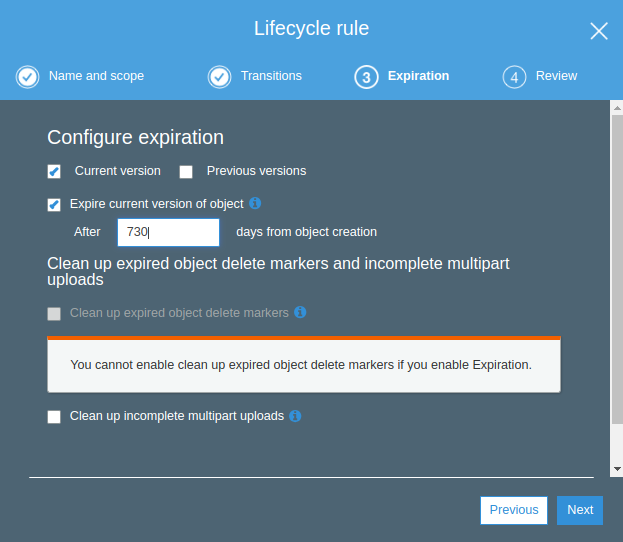Viewport: 623px width, 542px height.
Task: Click the checkmark icon beside Transitions
Action: tap(220, 77)
